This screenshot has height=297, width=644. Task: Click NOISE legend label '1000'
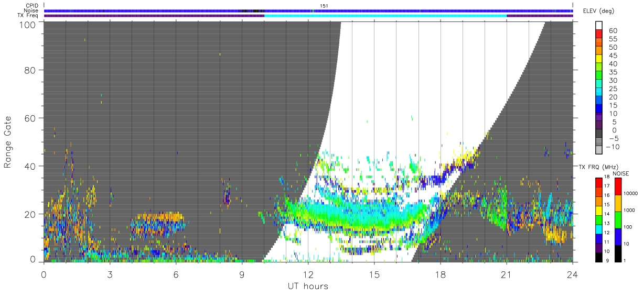(629, 210)
